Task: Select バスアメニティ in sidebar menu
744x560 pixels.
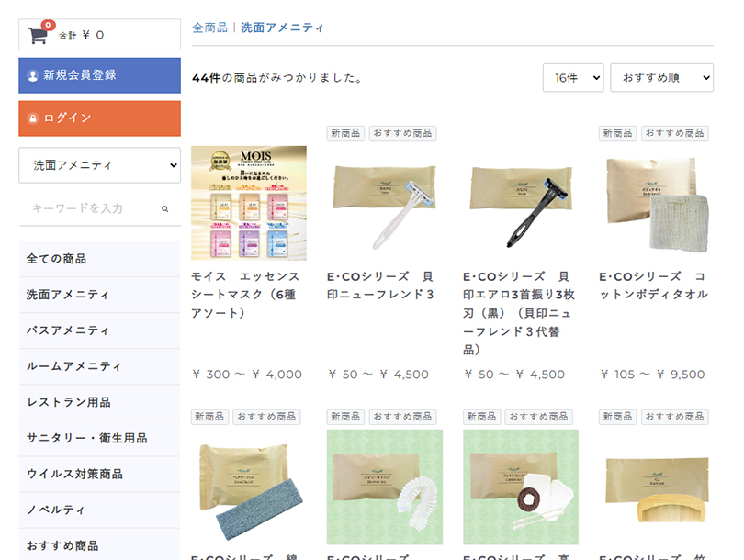Action: pyautogui.click(x=99, y=330)
